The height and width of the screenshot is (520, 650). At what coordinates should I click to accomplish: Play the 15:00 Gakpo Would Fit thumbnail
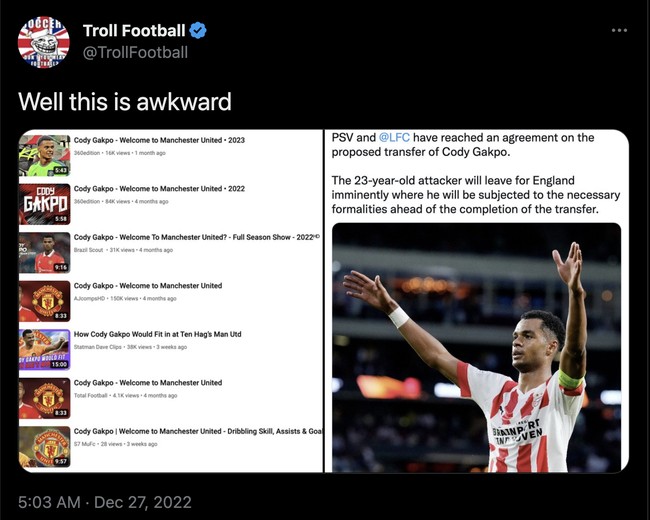point(44,349)
